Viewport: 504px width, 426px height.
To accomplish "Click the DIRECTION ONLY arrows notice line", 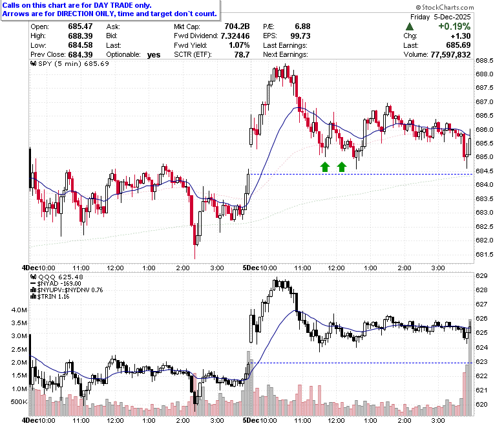I will coord(110,14).
